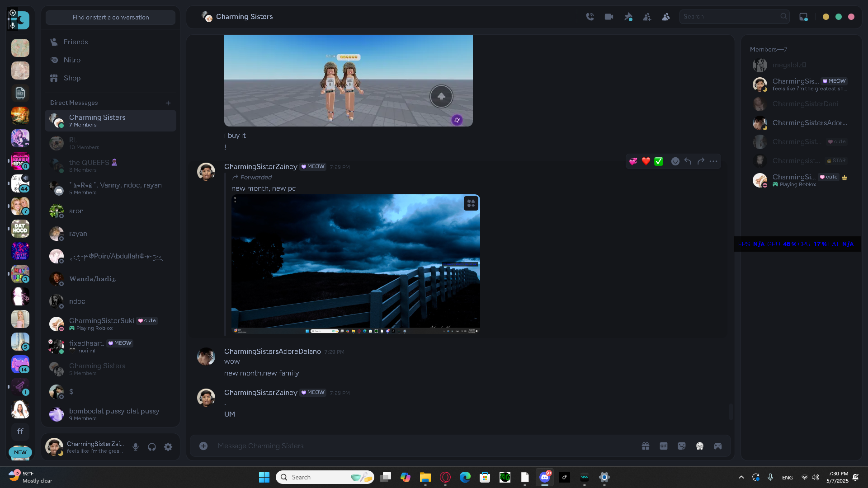
Task: Start a video call
Action: tap(609, 17)
